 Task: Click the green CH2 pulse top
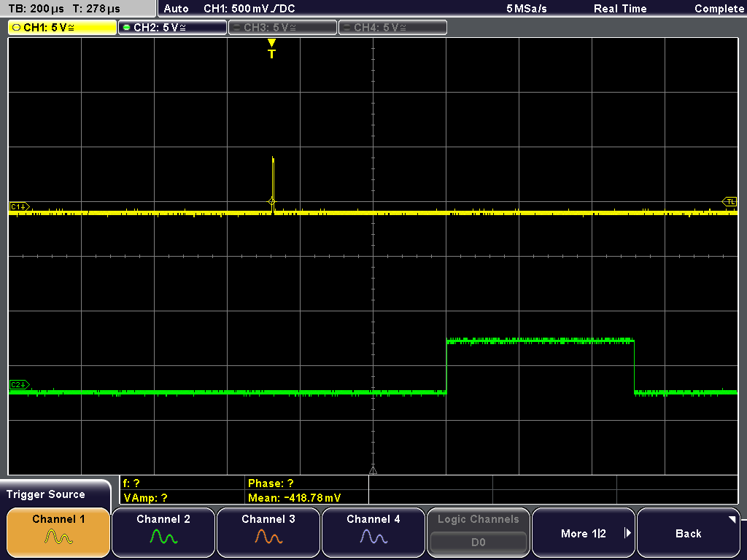point(541,341)
